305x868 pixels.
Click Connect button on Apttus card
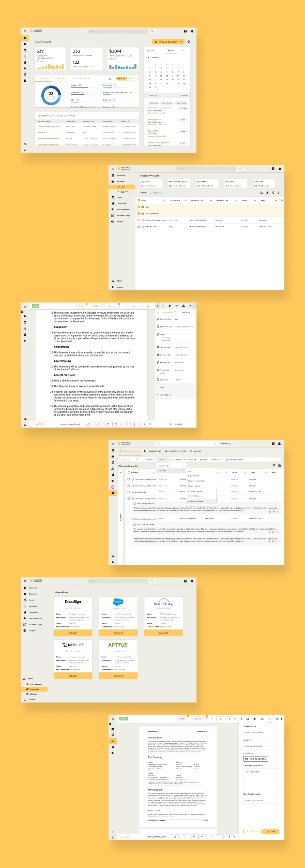(118, 675)
